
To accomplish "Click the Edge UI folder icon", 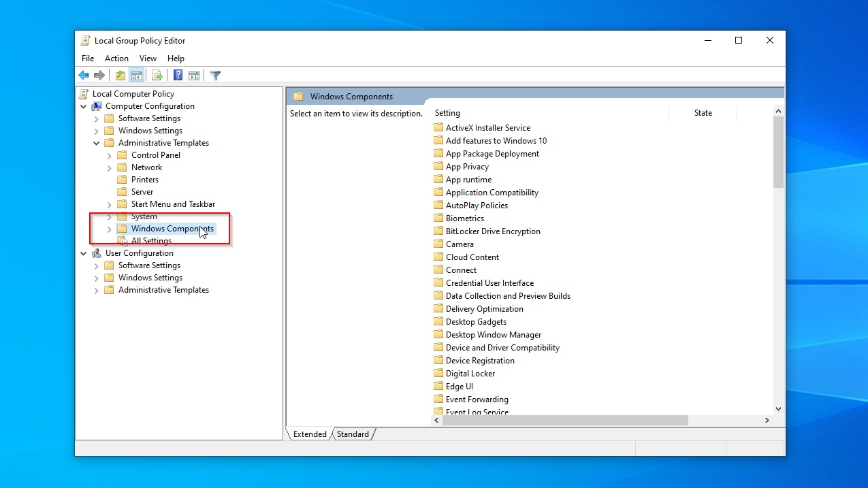I will point(438,386).
